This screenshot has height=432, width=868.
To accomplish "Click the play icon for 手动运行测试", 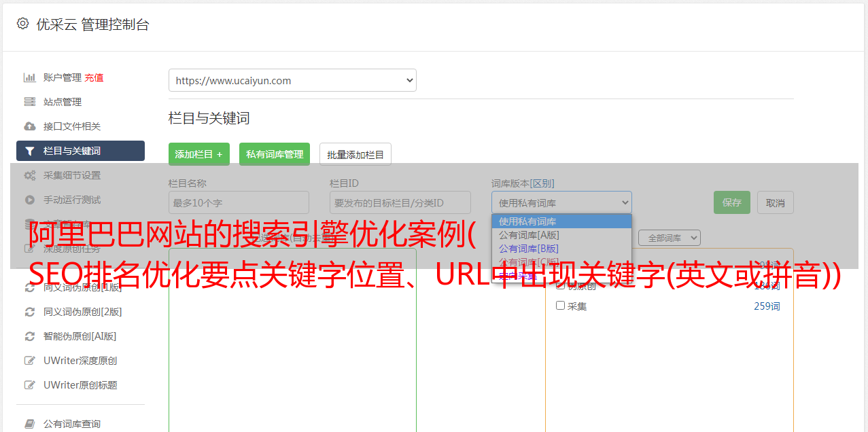I will tap(30, 200).
